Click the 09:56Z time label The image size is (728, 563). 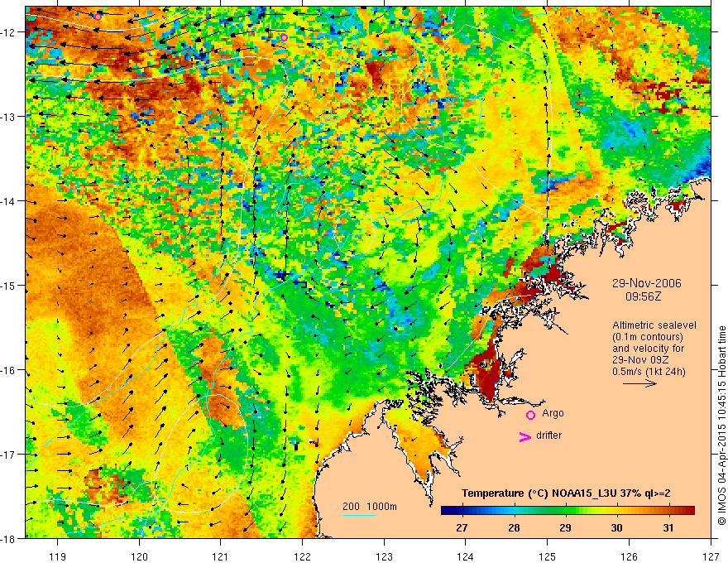pos(643,296)
